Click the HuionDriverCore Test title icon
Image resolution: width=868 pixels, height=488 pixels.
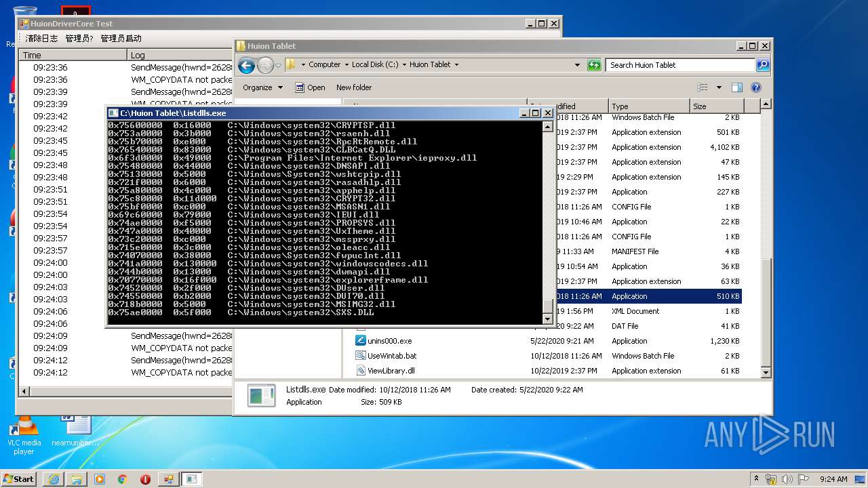(x=24, y=24)
